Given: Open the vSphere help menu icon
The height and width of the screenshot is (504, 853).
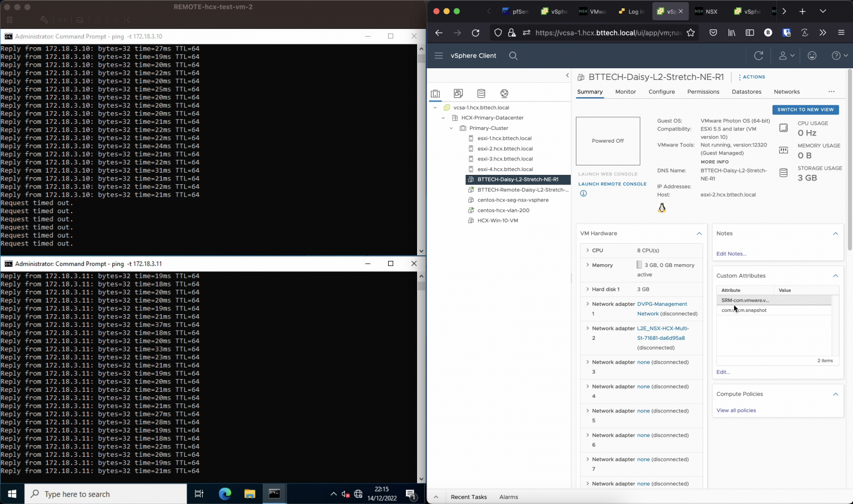Looking at the screenshot, I should [836, 56].
